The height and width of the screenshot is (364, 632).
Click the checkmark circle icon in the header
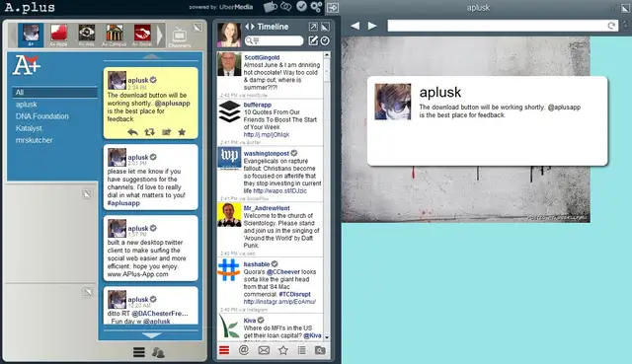pyautogui.click(x=301, y=6)
